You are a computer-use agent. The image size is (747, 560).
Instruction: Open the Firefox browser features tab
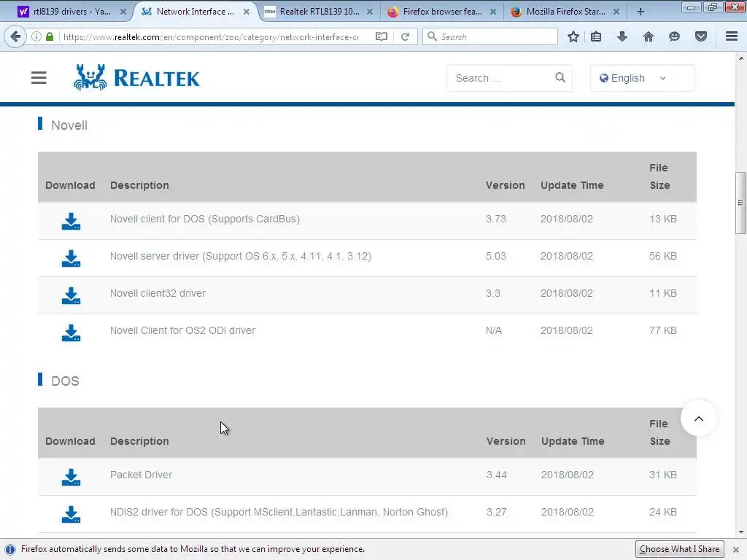click(442, 12)
